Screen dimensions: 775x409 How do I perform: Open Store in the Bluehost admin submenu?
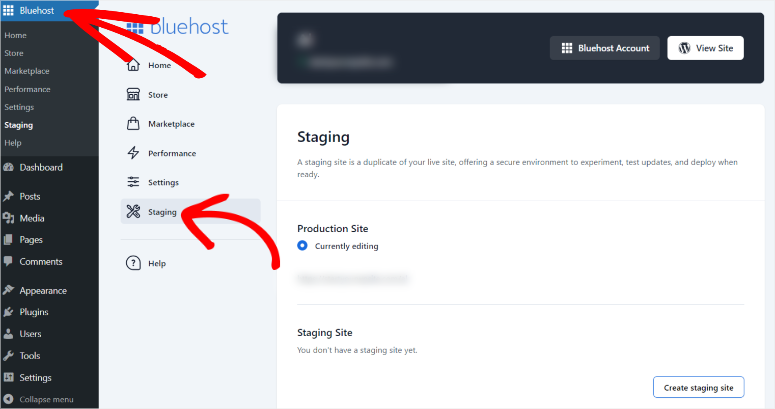[x=14, y=53]
